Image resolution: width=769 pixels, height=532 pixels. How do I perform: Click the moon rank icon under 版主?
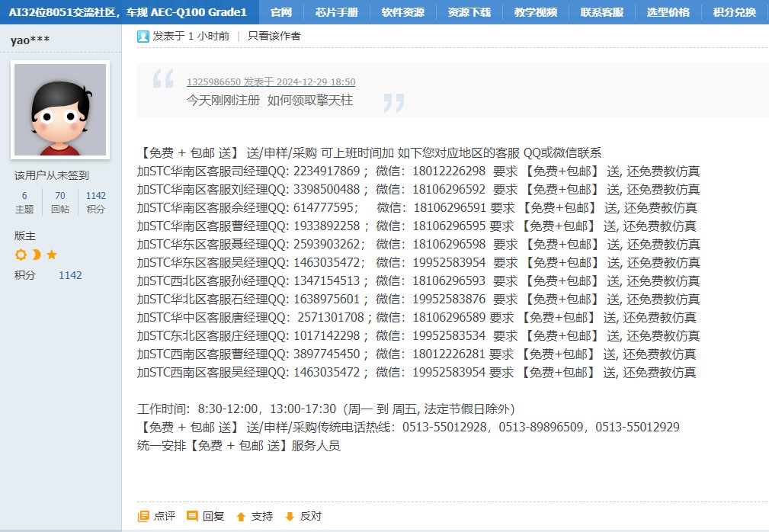(37, 255)
